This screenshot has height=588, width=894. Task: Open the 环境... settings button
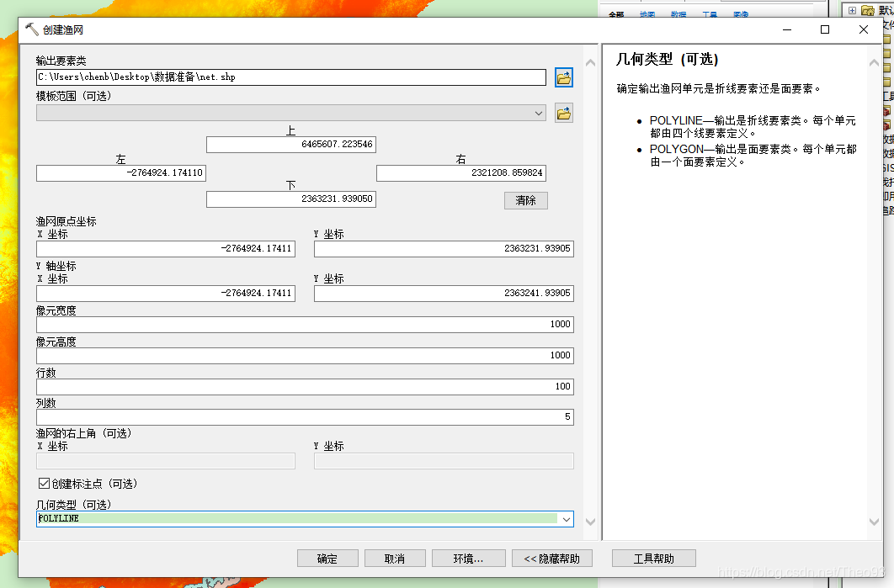click(x=469, y=559)
